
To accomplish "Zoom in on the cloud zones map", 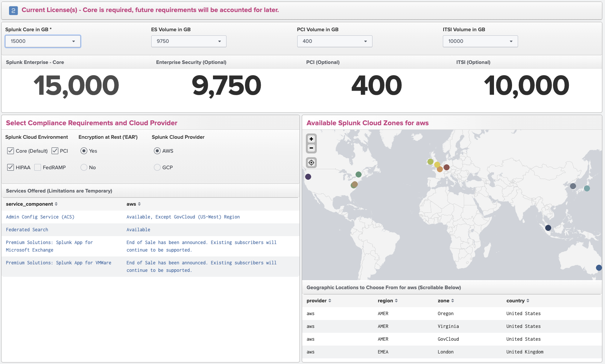I will coord(311,139).
